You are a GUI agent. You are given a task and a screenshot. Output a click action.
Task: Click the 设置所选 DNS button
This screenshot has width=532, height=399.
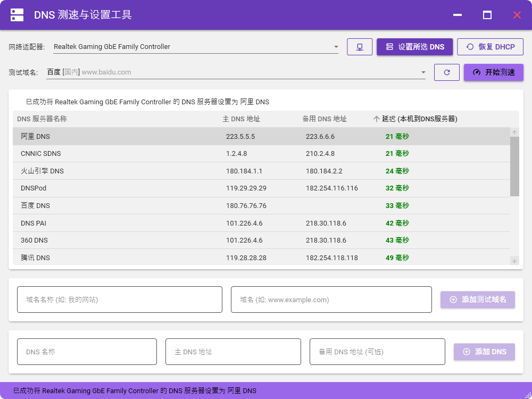coord(414,47)
